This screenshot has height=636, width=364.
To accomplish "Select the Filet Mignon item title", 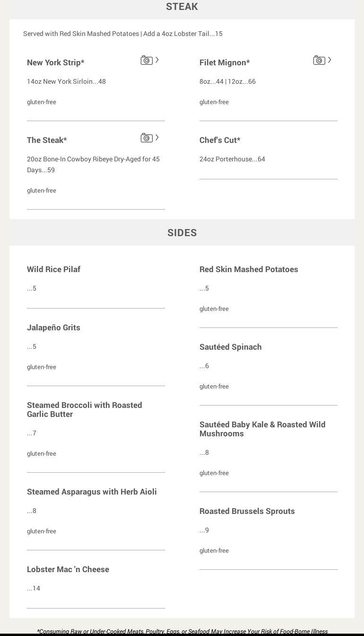I will click(225, 62).
